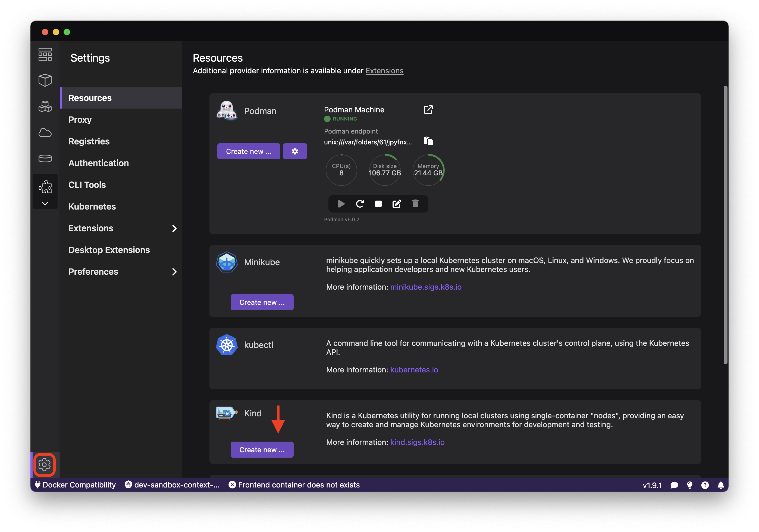This screenshot has height=532, width=759.
Task: Click Podman v5.0.2 version text
Action: click(x=341, y=219)
